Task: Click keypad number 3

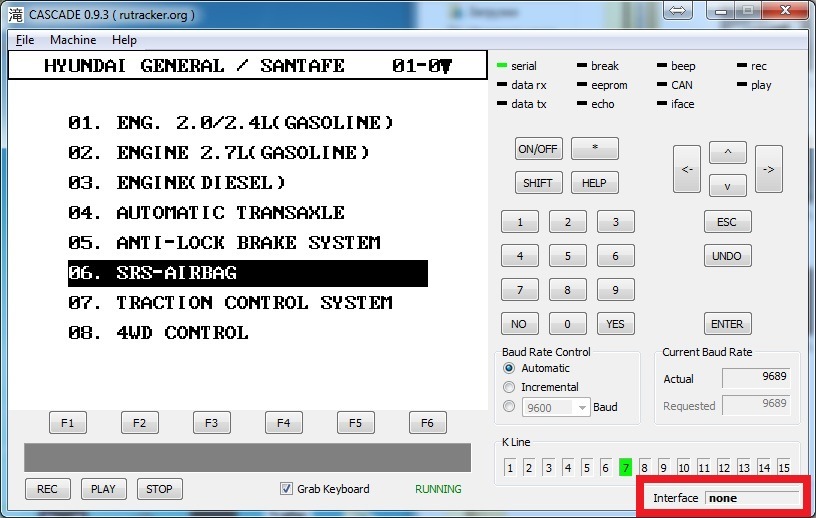Action: point(615,222)
